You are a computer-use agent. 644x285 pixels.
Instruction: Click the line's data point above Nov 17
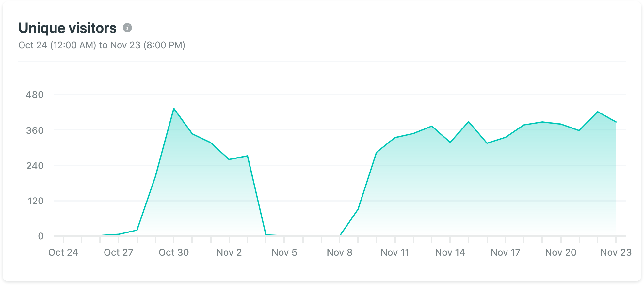pos(506,137)
